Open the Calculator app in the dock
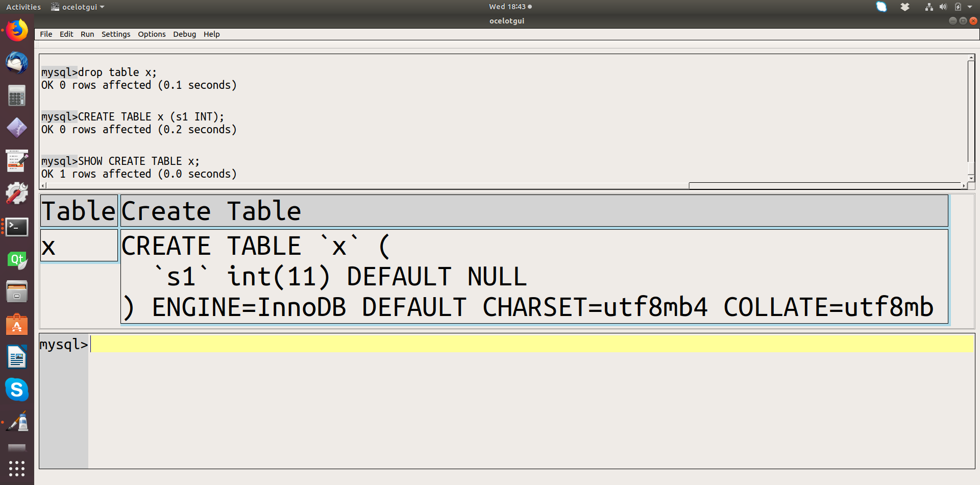This screenshot has height=485, width=980. pyautogui.click(x=17, y=95)
